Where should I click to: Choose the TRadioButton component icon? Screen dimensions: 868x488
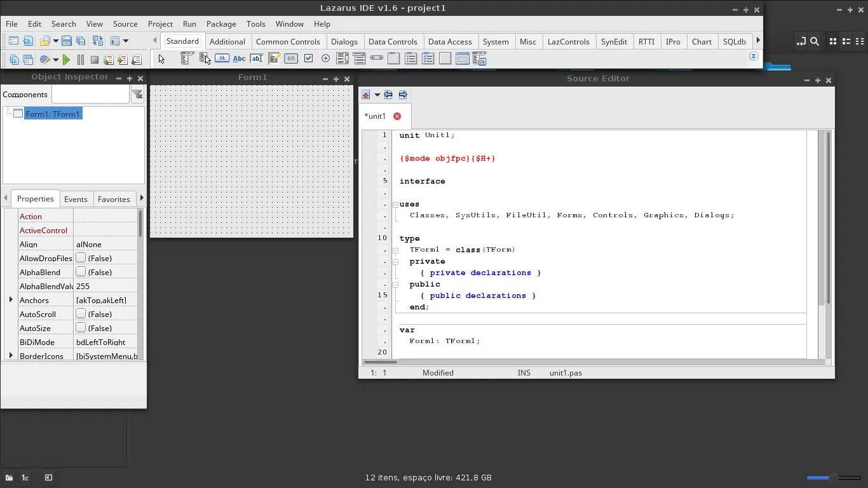click(x=325, y=58)
